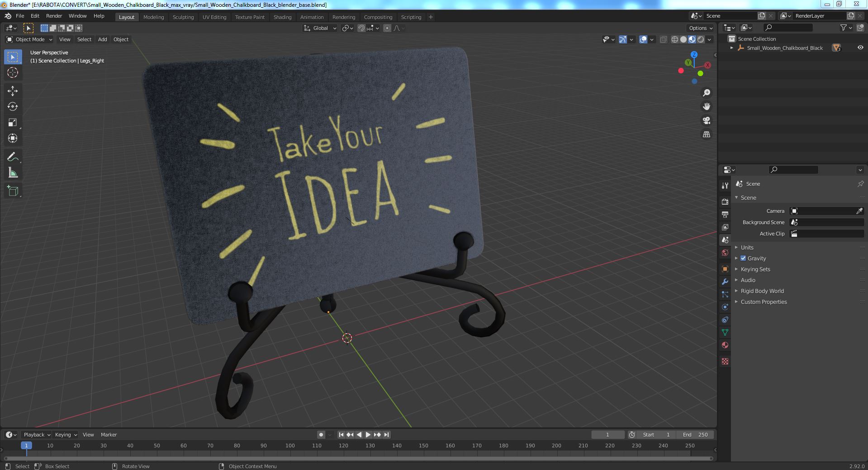
Task: Open the Tool properties tab
Action: [x=725, y=185]
